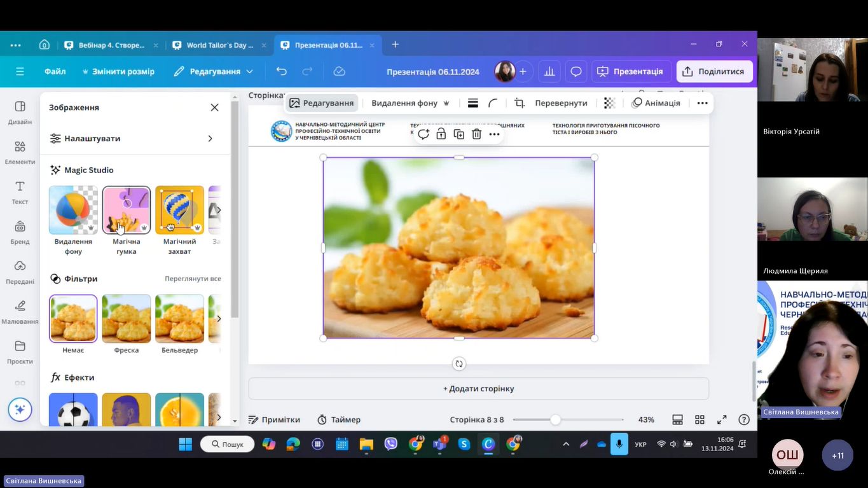The width and height of the screenshot is (868, 488).
Task: Open the comments speech bubble icon
Action: coord(576,71)
